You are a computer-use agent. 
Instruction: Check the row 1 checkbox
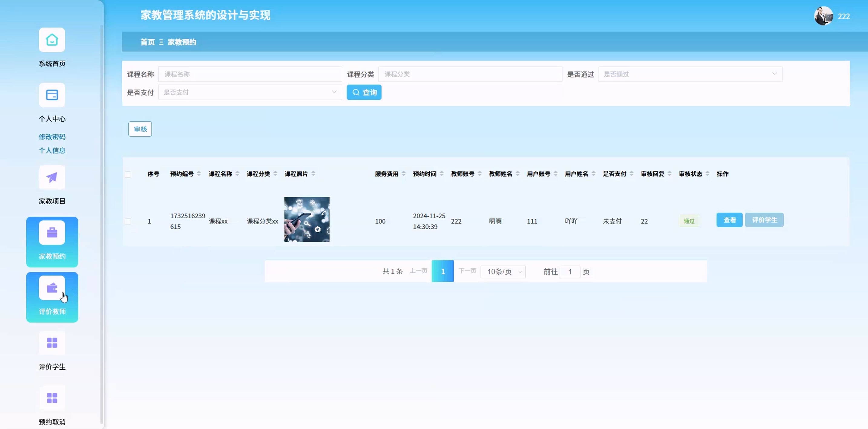128,221
